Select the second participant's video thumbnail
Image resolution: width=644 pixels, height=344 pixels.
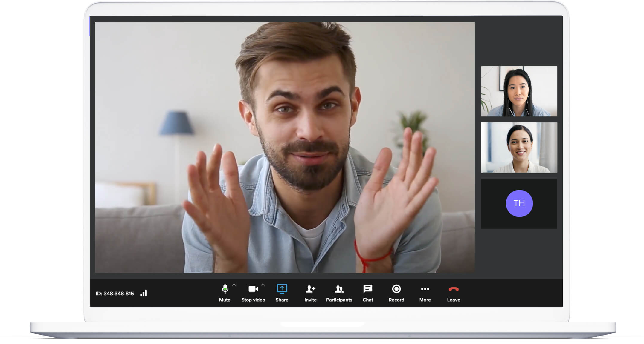[519, 147]
